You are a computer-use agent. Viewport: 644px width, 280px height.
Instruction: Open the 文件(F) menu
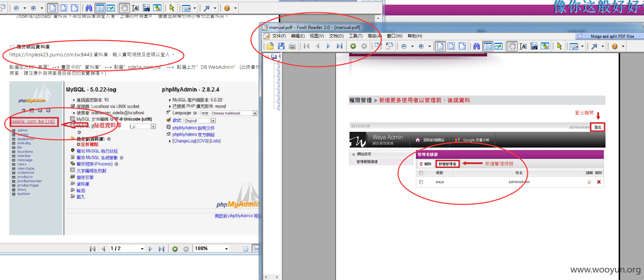point(279,36)
